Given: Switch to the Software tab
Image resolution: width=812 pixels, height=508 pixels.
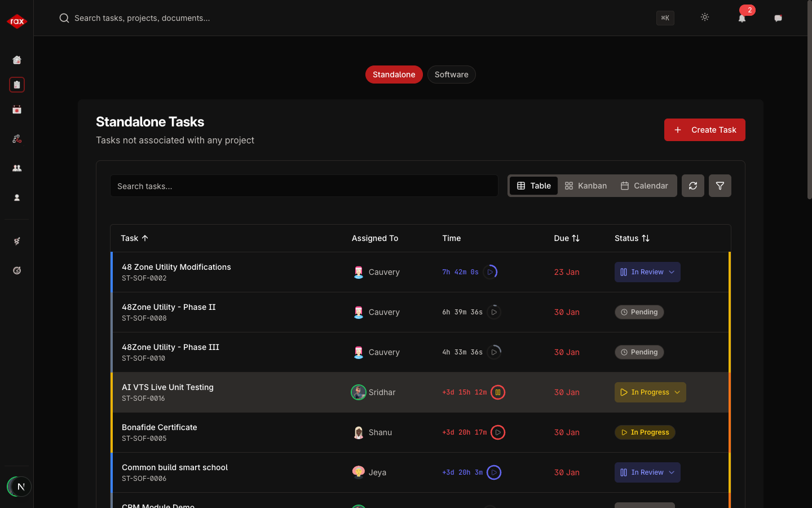Looking at the screenshot, I should click(451, 75).
